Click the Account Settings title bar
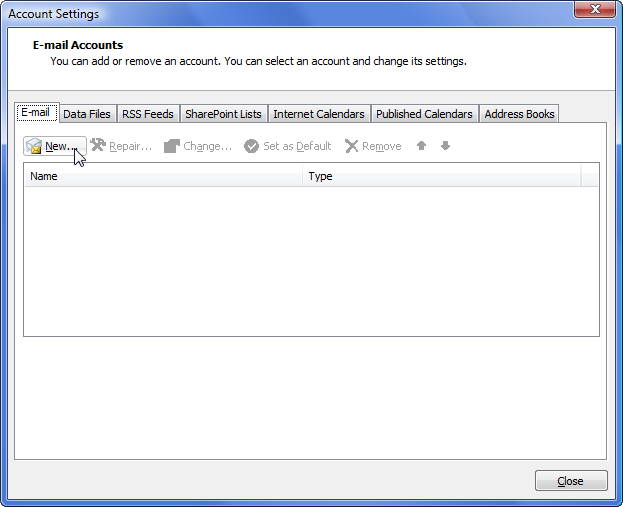623x507 pixels. pyautogui.click(x=250, y=13)
